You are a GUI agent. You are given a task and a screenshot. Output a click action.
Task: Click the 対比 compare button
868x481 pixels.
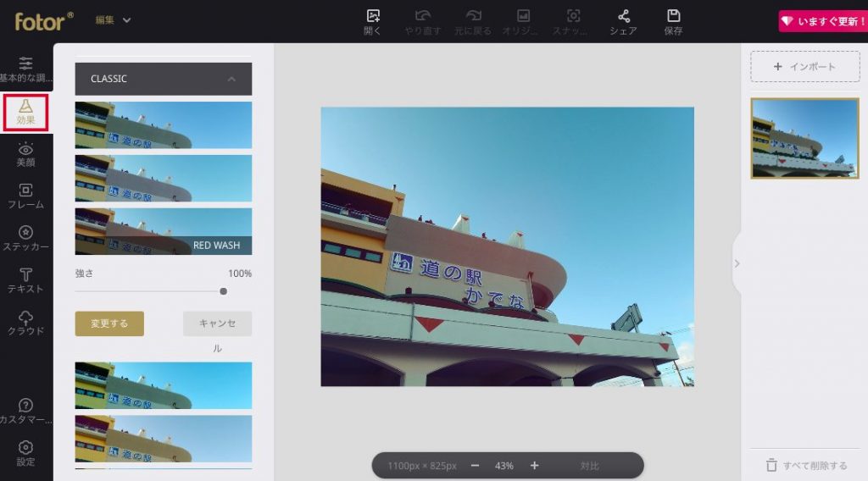(590, 466)
